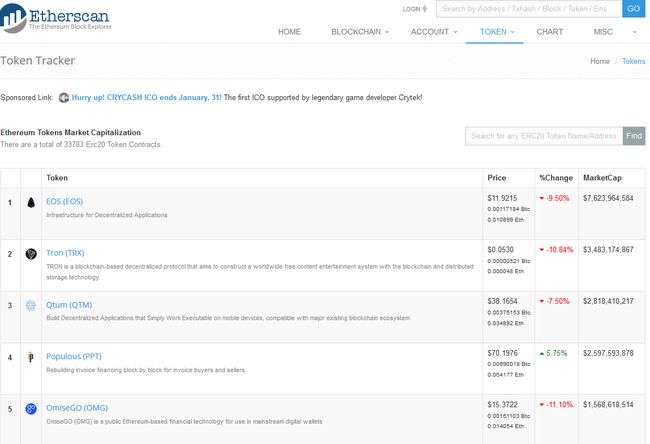The width and height of the screenshot is (650, 444).
Task: Select EOS price $11.9215
Action: (502, 198)
